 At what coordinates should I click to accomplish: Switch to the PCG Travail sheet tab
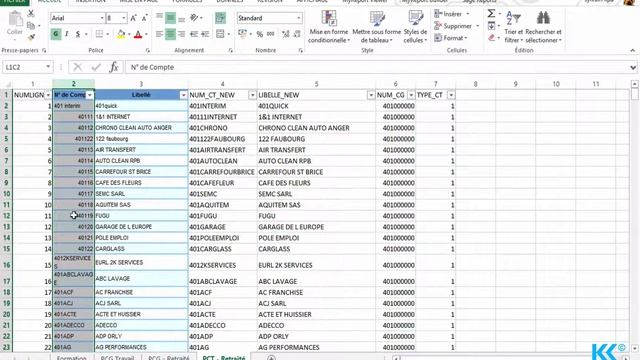click(117, 358)
